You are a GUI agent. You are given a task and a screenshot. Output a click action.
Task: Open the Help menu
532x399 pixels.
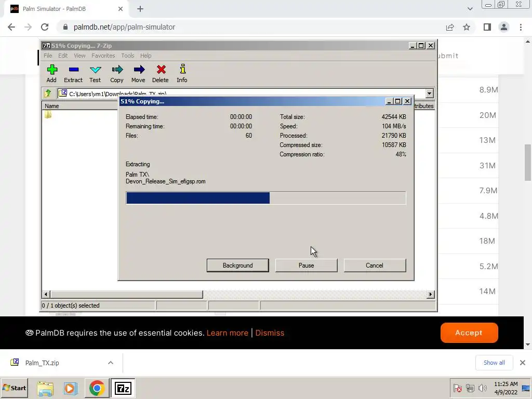click(x=146, y=56)
